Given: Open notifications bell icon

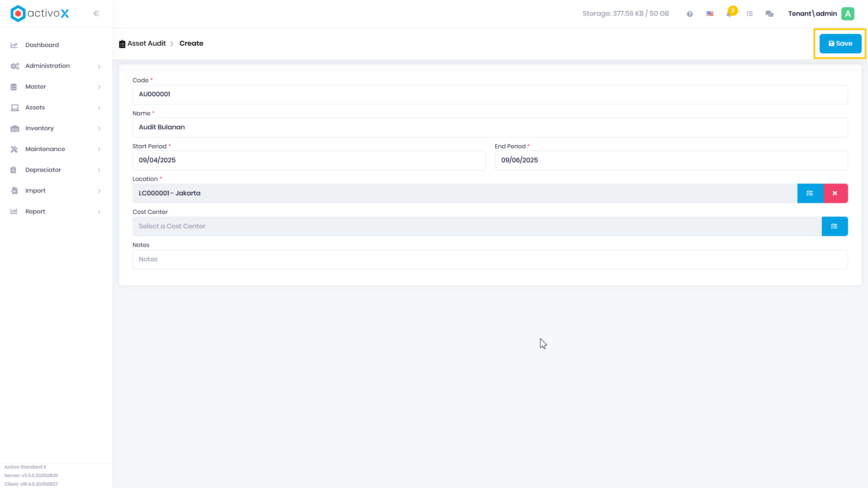Looking at the screenshot, I should (729, 14).
